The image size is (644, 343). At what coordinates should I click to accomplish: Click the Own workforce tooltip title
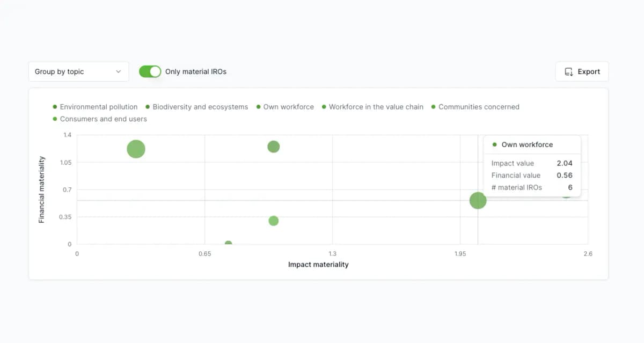click(527, 144)
